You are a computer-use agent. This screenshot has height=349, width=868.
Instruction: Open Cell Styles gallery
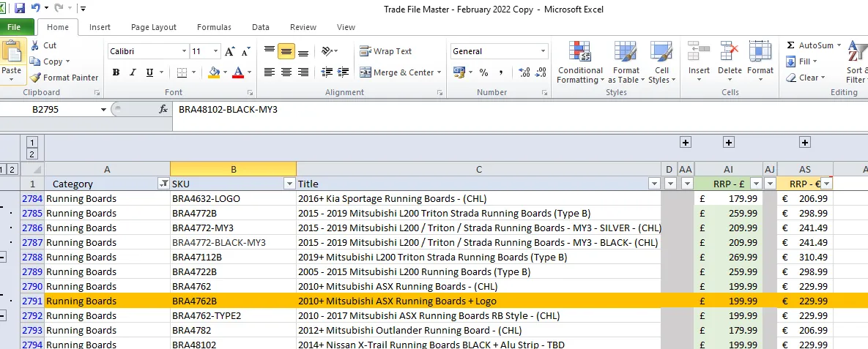[661, 62]
